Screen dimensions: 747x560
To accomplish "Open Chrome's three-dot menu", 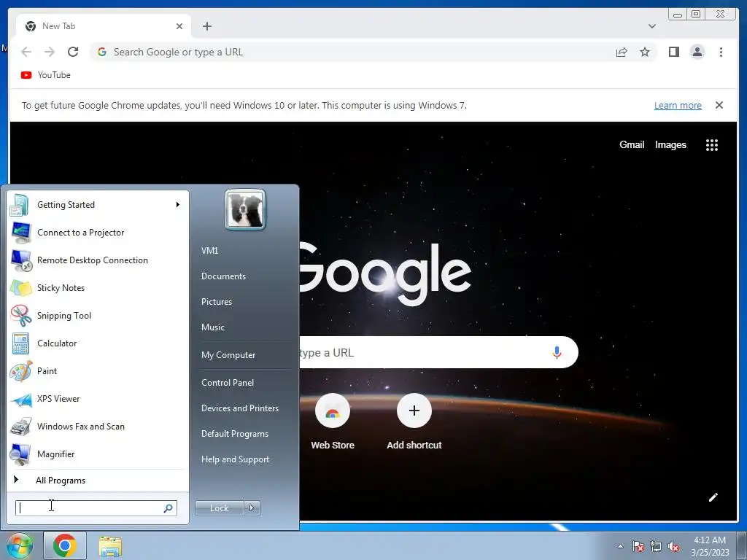I will pyautogui.click(x=721, y=52).
